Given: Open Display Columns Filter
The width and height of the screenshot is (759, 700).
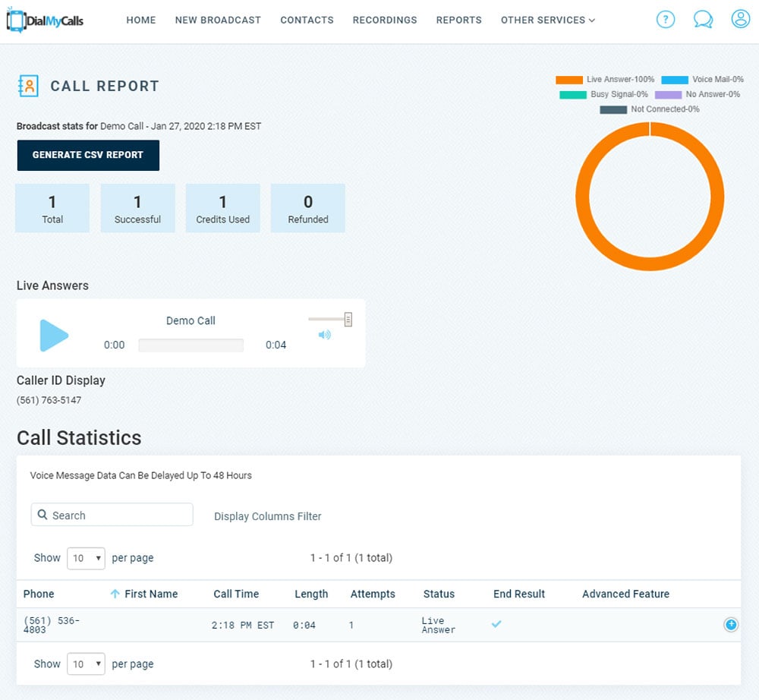Looking at the screenshot, I should (269, 516).
